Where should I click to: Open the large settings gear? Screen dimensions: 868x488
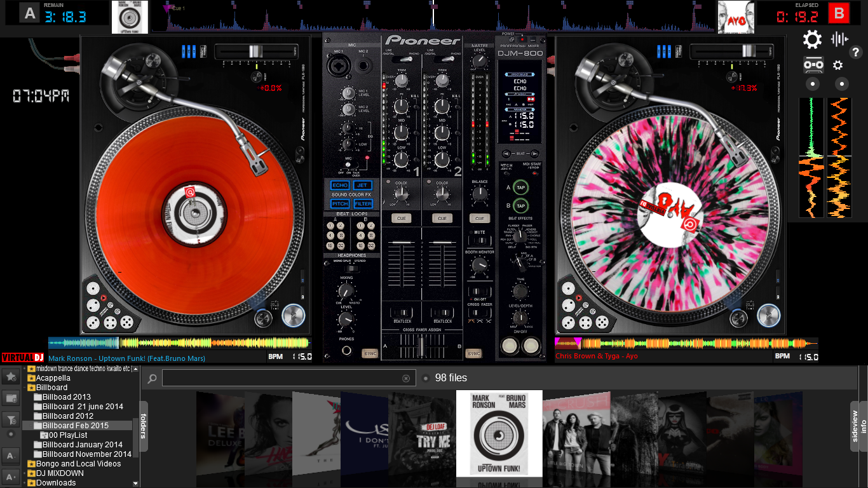(811, 39)
